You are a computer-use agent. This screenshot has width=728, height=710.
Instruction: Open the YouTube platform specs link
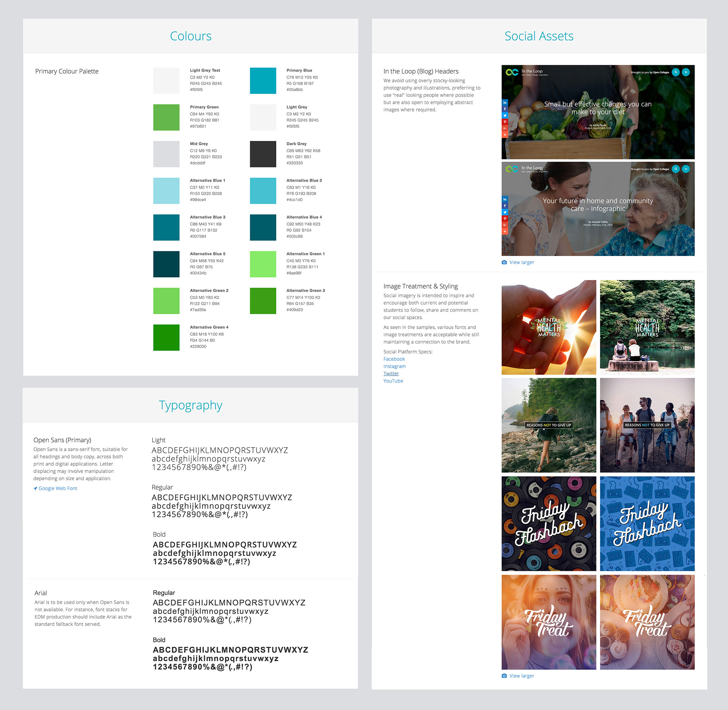click(393, 381)
